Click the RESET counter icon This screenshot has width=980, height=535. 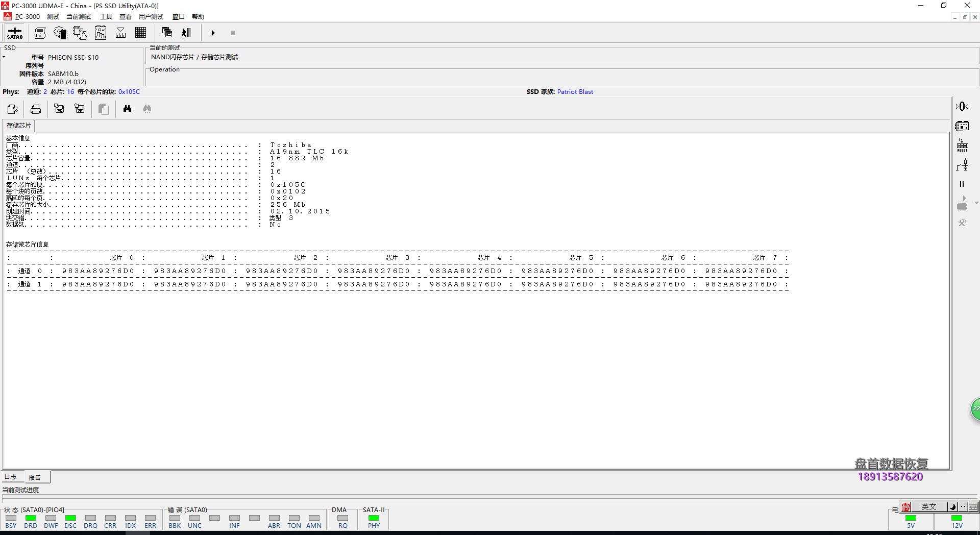pyautogui.click(x=962, y=145)
